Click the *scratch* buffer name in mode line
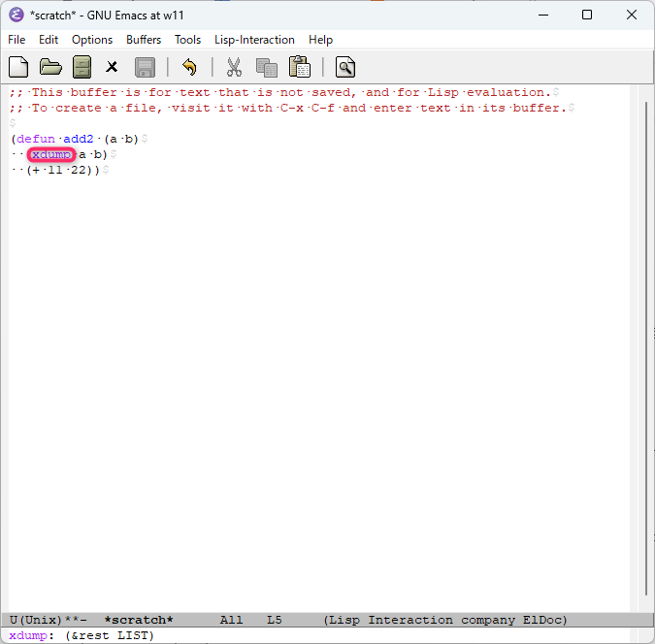 [139, 620]
